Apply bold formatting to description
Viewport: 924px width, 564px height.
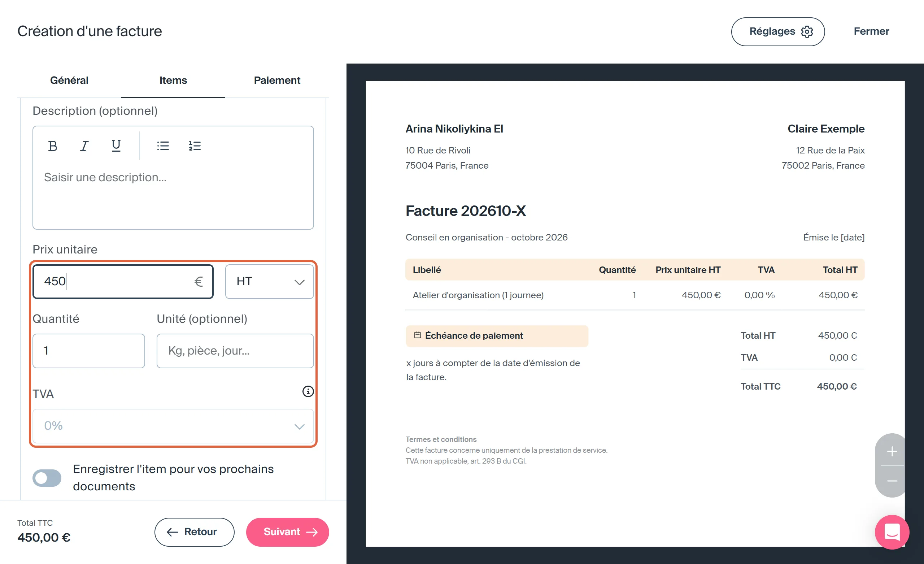click(x=52, y=146)
